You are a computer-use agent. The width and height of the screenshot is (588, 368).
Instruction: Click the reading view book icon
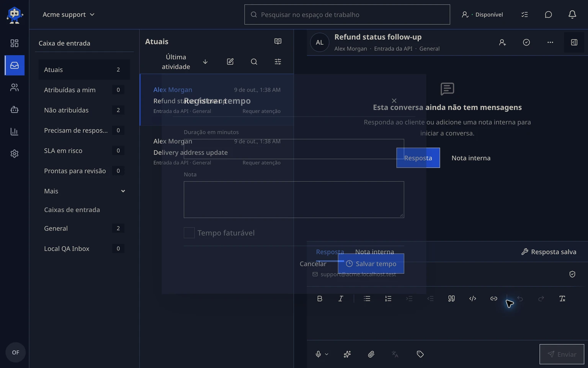(x=278, y=41)
